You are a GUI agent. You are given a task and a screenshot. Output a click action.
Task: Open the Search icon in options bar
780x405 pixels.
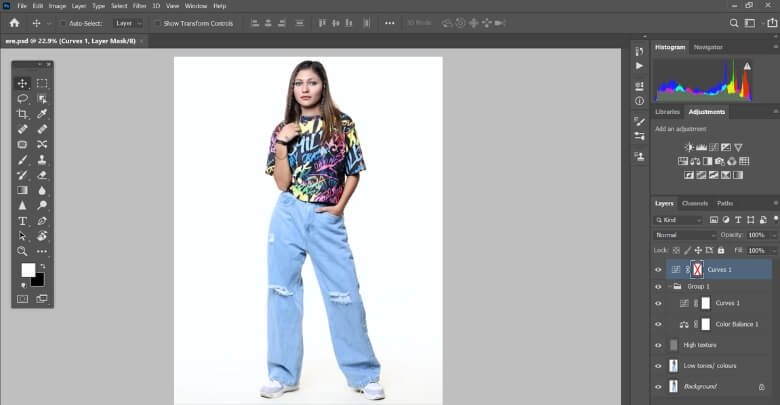pyautogui.click(x=734, y=23)
